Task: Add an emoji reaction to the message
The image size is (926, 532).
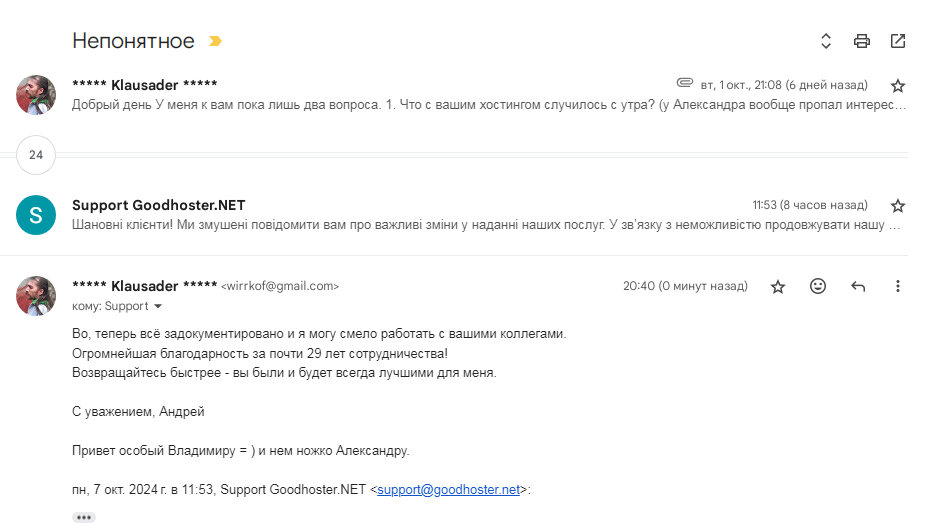Action: (817, 286)
